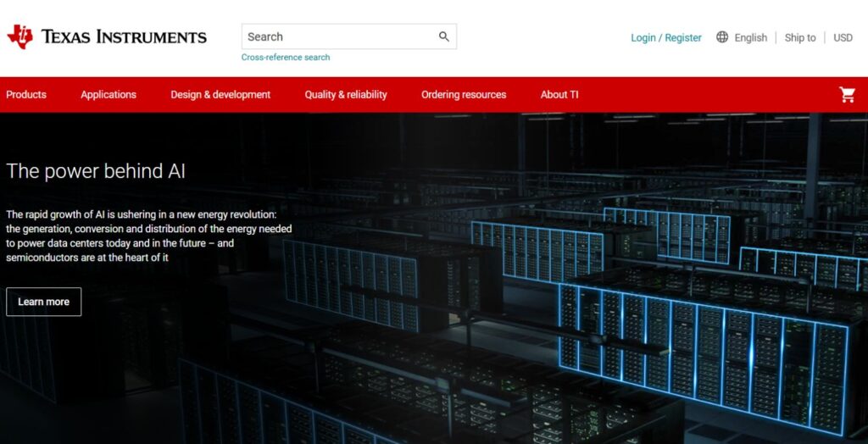The image size is (868, 444).
Task: Click the "The power behind AI" headline
Action: pyautogui.click(x=96, y=171)
